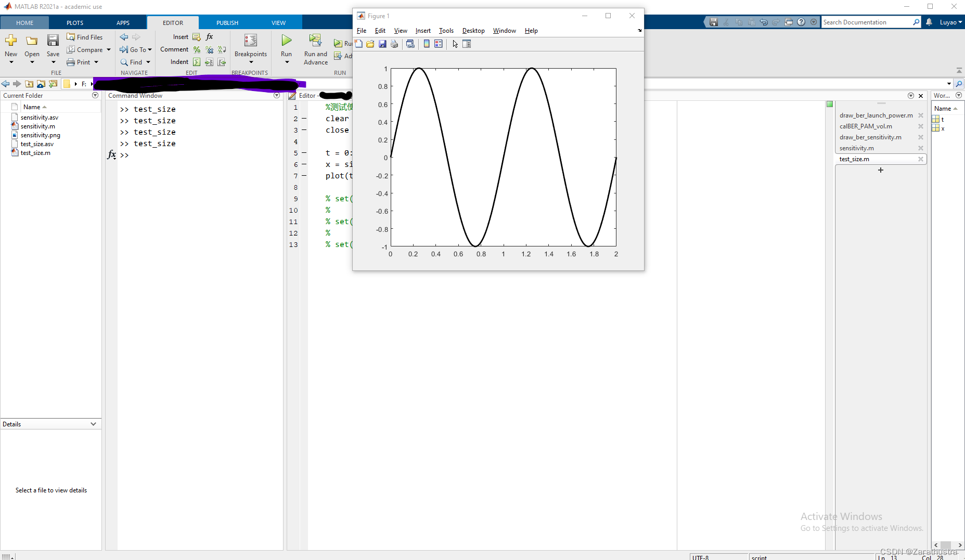Open Command Window actions menu arrow
The width and height of the screenshot is (965, 560).
point(277,95)
